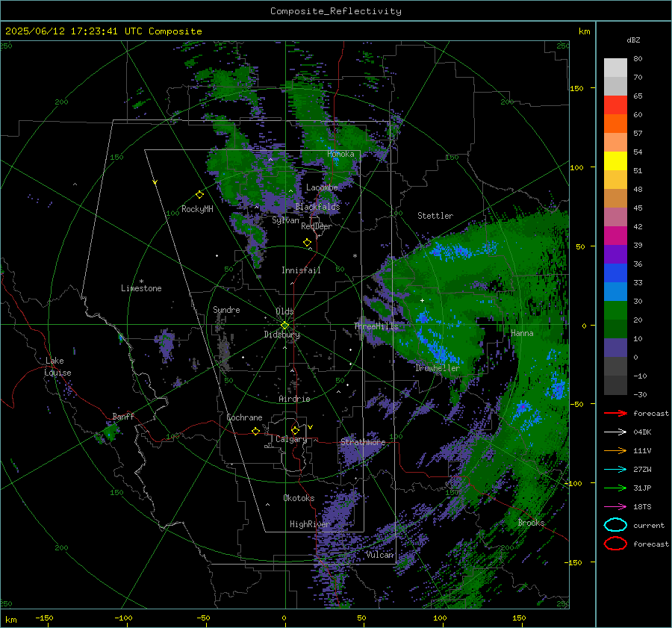Click the Didsbury town label

point(282,335)
